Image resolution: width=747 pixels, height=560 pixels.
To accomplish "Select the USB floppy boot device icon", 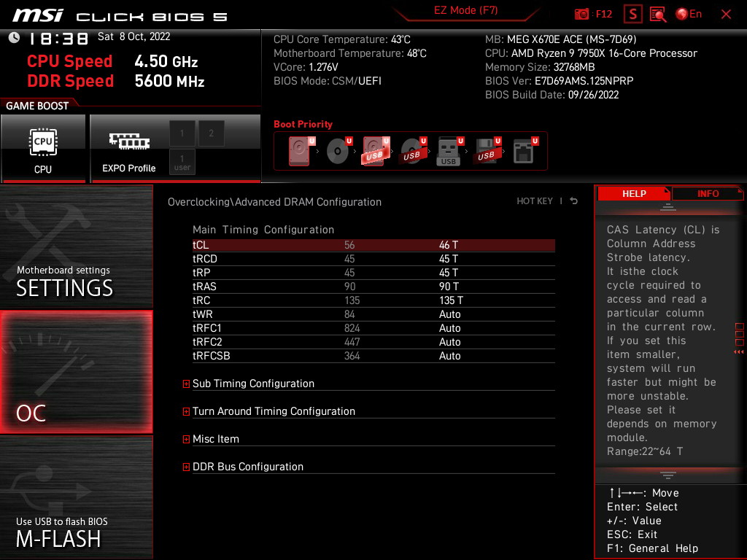I will point(487,151).
